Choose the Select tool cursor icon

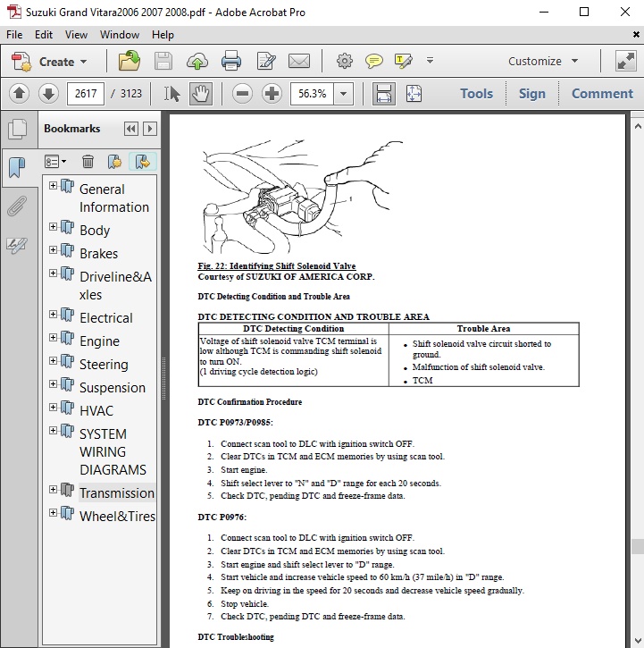tap(171, 93)
